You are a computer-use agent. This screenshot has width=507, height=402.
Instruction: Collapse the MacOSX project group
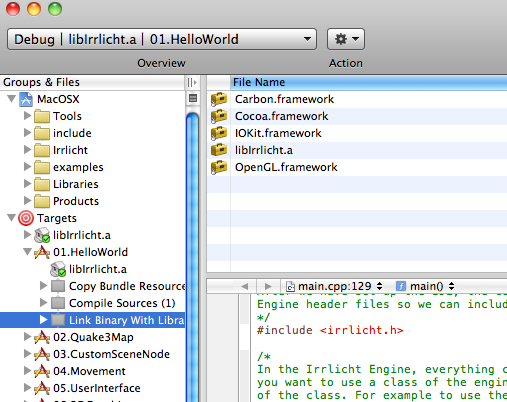coord(12,99)
